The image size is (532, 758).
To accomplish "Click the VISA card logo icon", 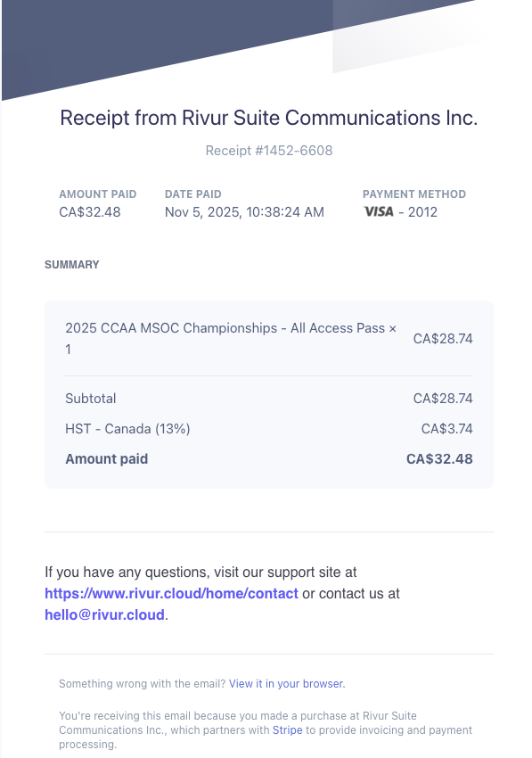I will 379,211.
